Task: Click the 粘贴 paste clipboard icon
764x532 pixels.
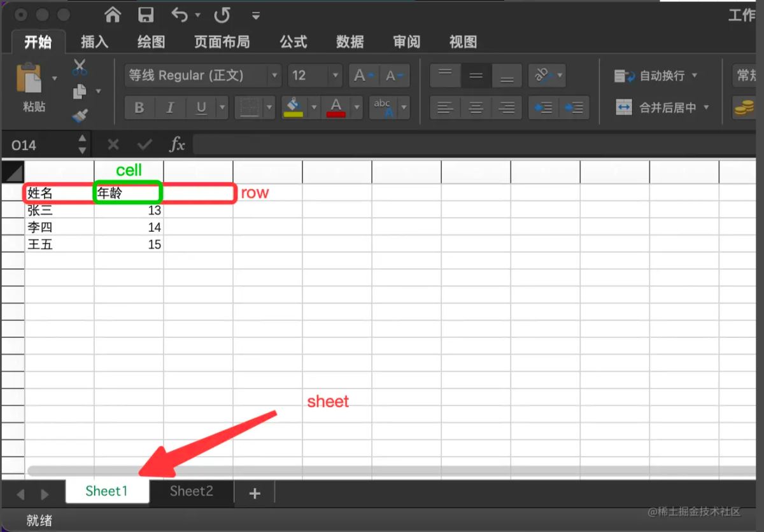Action: pos(31,78)
